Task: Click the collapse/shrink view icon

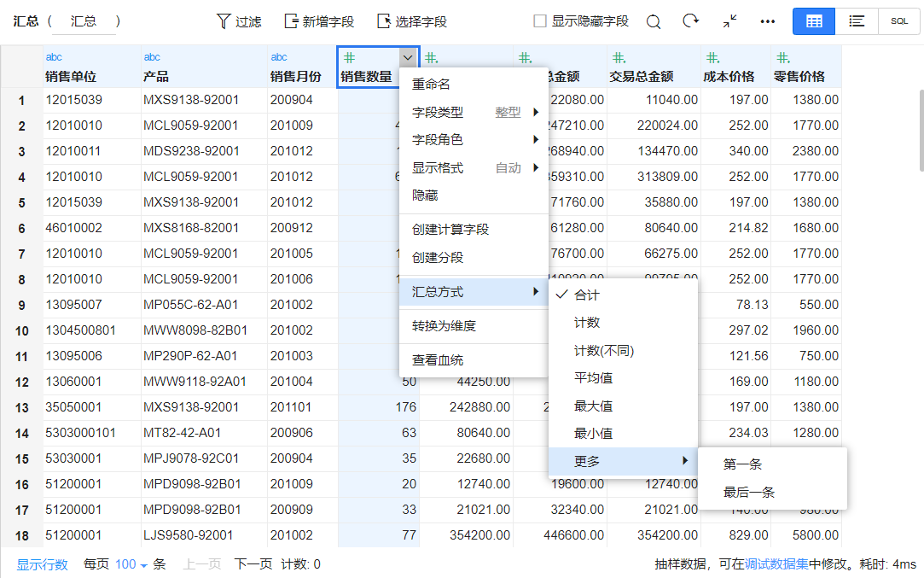Action: [729, 21]
